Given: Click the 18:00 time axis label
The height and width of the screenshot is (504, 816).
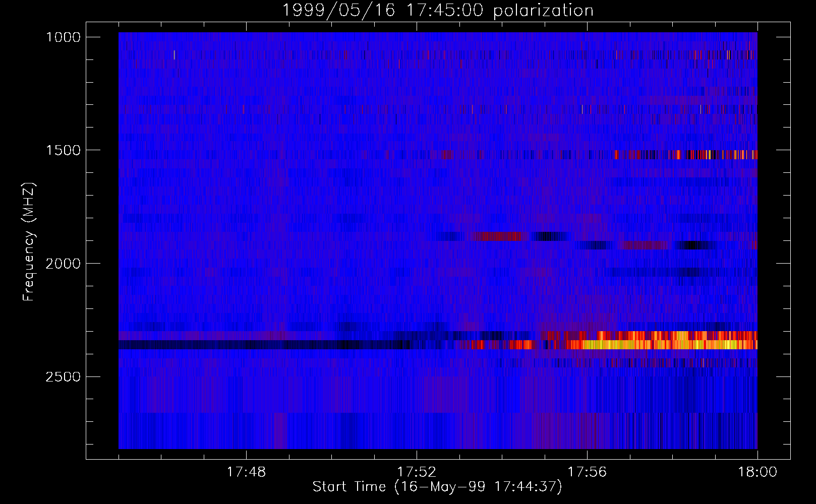Looking at the screenshot, I should click(757, 472).
